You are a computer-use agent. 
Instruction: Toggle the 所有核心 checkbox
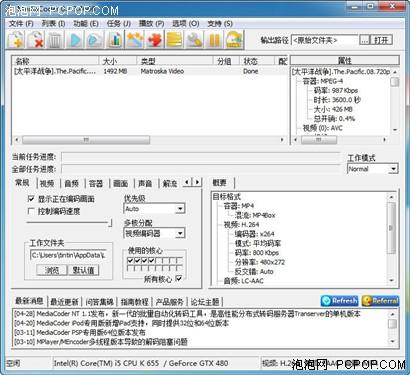click(179, 278)
